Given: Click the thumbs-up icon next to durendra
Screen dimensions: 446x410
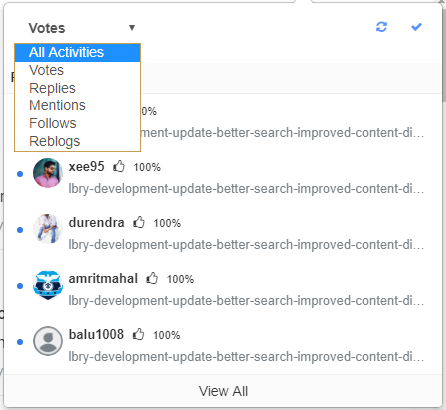Looking at the screenshot, I should (139, 222).
